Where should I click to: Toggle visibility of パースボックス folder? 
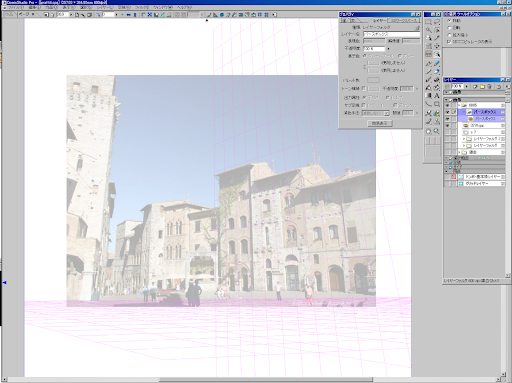point(447,112)
